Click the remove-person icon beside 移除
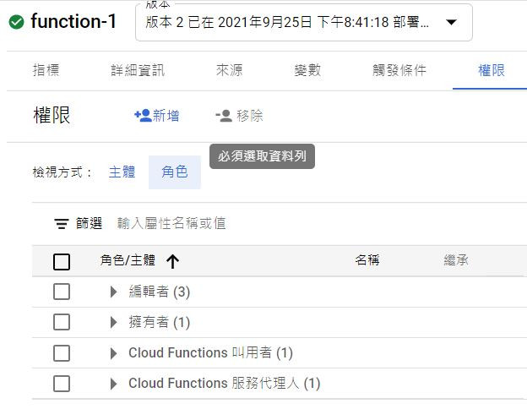 pyautogui.click(x=224, y=116)
